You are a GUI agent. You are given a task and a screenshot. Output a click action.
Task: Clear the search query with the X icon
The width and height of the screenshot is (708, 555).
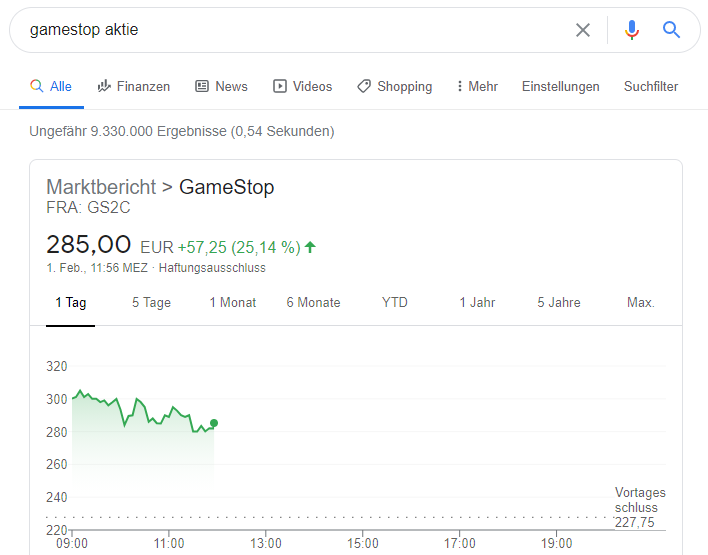(583, 30)
